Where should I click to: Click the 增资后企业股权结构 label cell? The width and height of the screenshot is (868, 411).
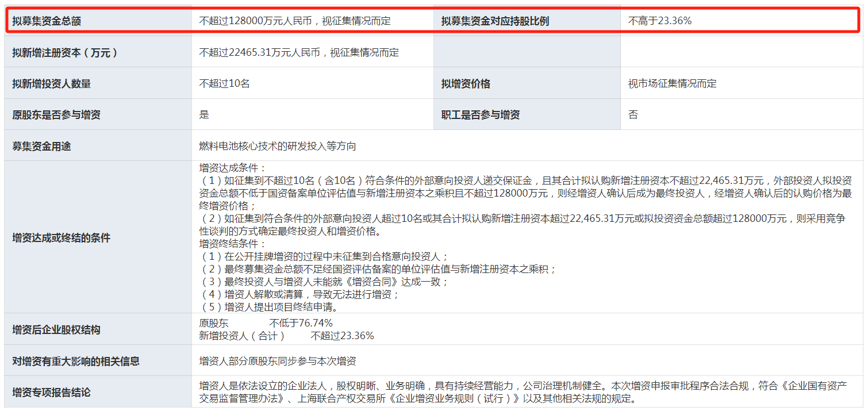pyautogui.click(x=56, y=329)
